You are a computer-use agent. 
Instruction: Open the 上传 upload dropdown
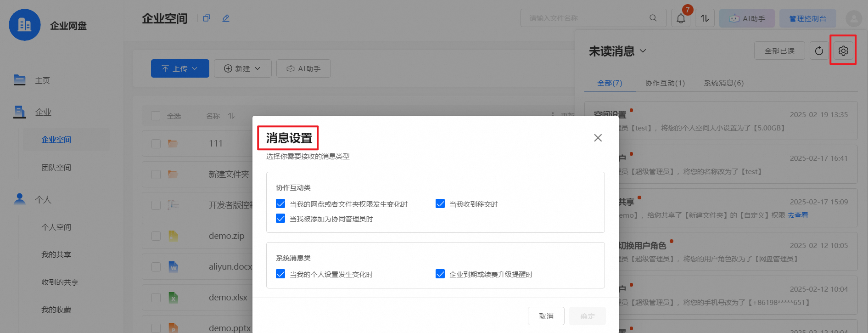coord(180,68)
